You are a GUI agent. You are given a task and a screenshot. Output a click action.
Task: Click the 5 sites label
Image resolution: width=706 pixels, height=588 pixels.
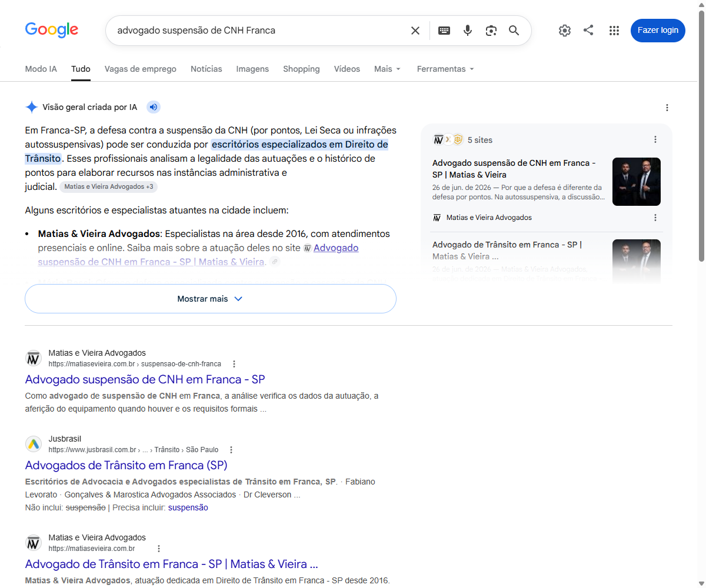pos(480,140)
